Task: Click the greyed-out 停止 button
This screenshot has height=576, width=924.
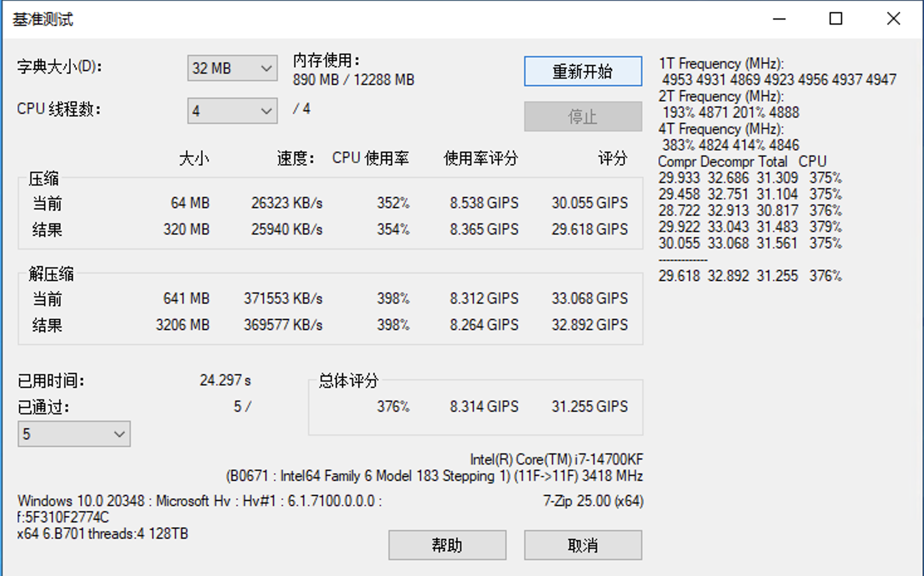Action: click(583, 116)
